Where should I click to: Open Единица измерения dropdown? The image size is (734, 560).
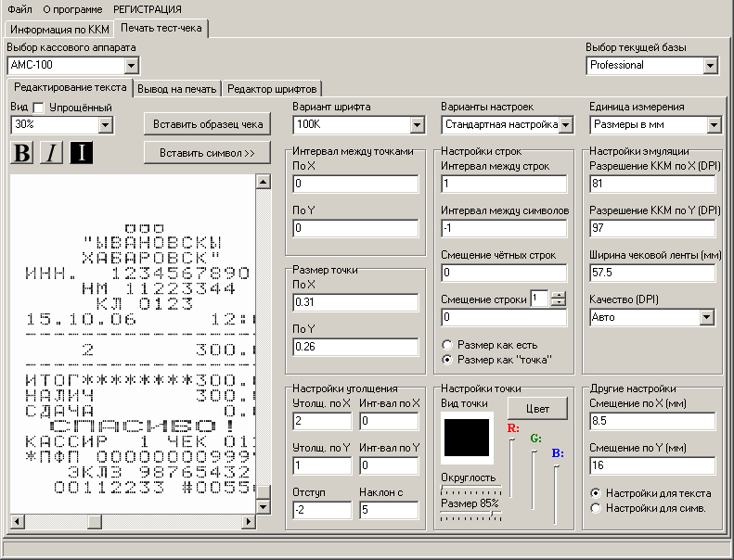click(x=713, y=124)
